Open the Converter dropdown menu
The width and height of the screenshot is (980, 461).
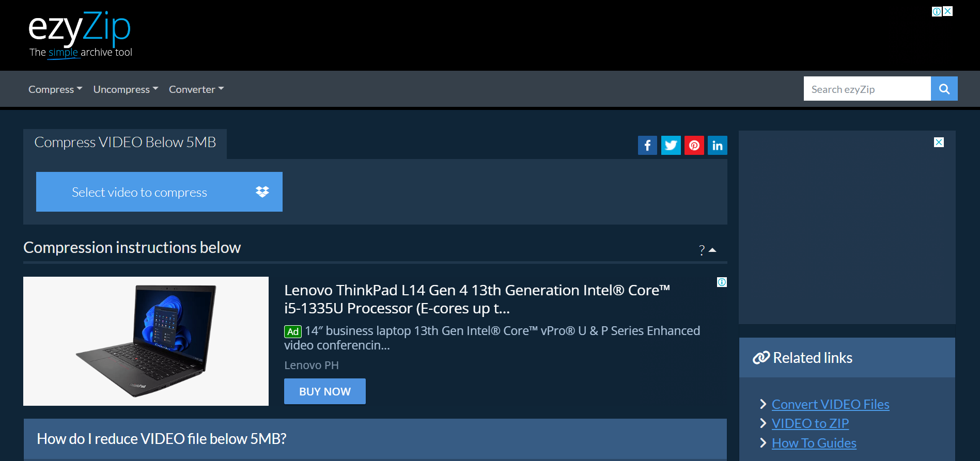[x=196, y=89]
